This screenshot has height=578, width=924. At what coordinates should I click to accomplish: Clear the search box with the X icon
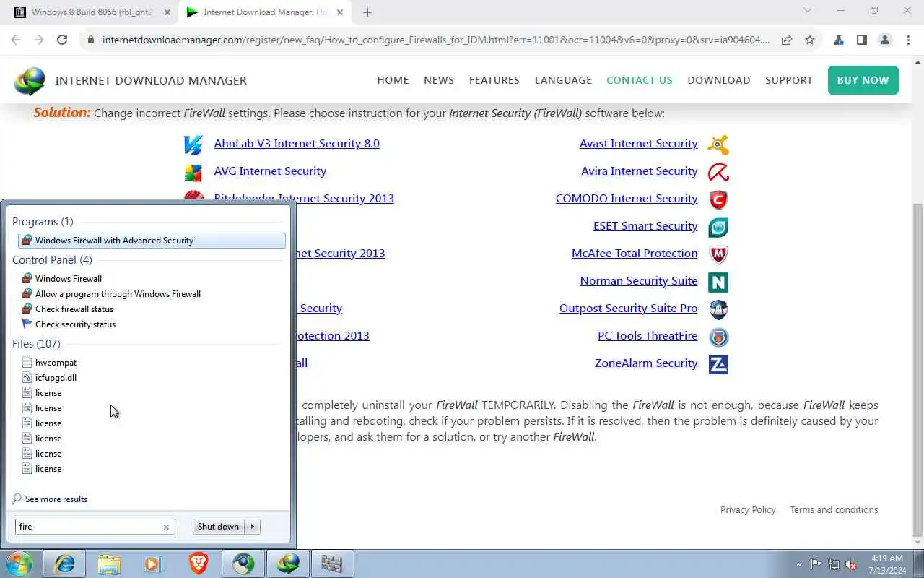pyautogui.click(x=166, y=527)
